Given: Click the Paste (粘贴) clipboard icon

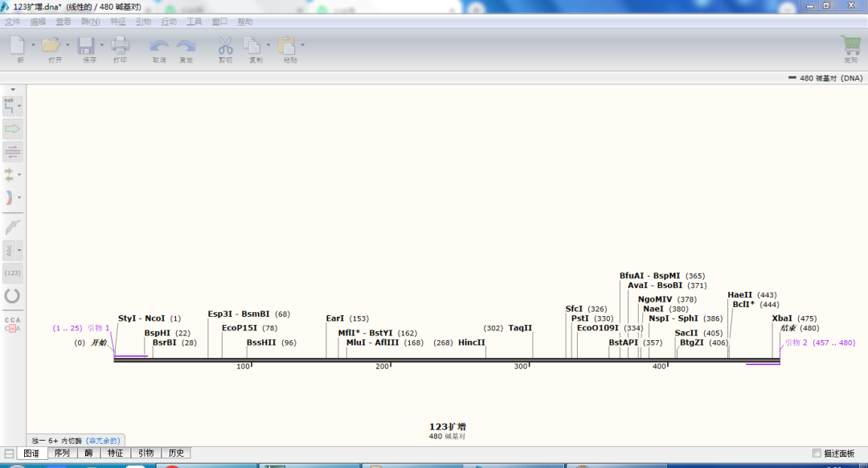Looking at the screenshot, I should click(287, 45).
